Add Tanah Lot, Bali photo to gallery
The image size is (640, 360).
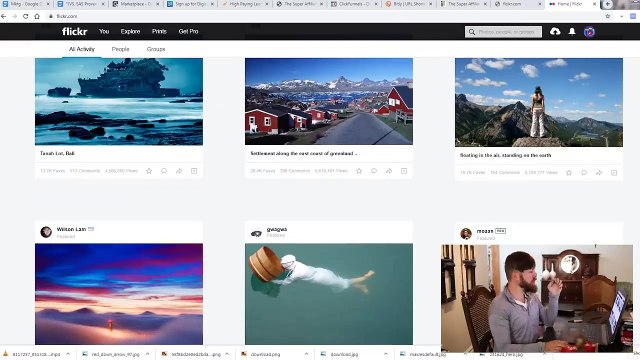(194, 171)
